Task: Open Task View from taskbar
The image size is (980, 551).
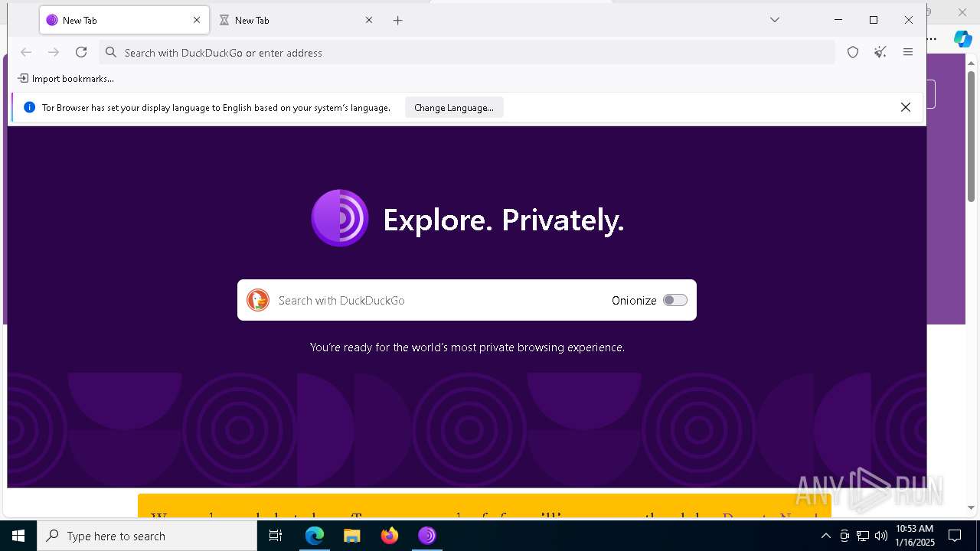Action: point(276,536)
